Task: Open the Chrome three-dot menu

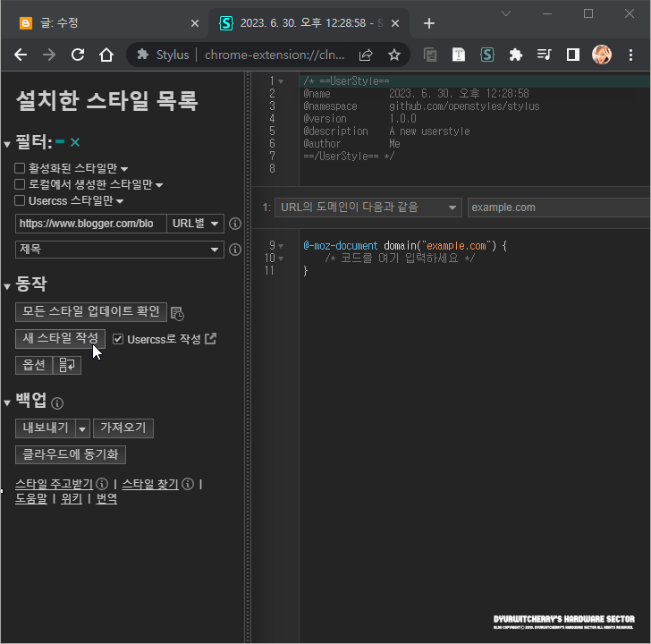Action: 630,55
